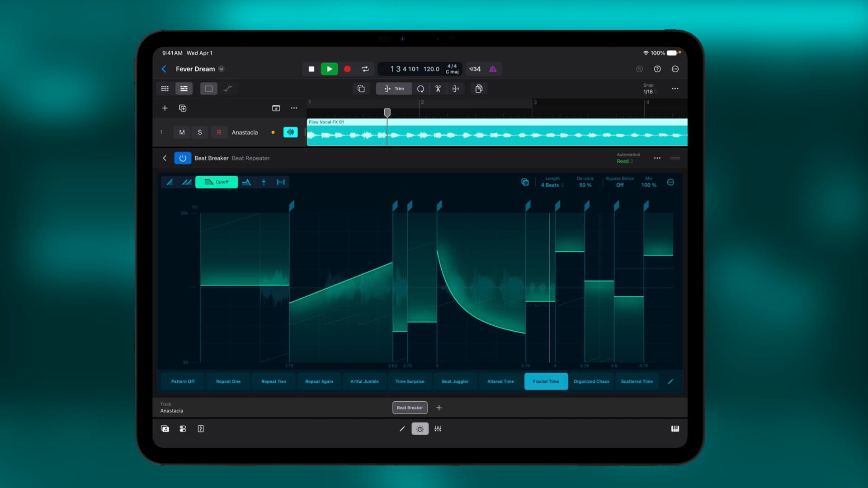This screenshot has height=488, width=868.
Task: Open the top-right More options menu
Action: [x=675, y=69]
